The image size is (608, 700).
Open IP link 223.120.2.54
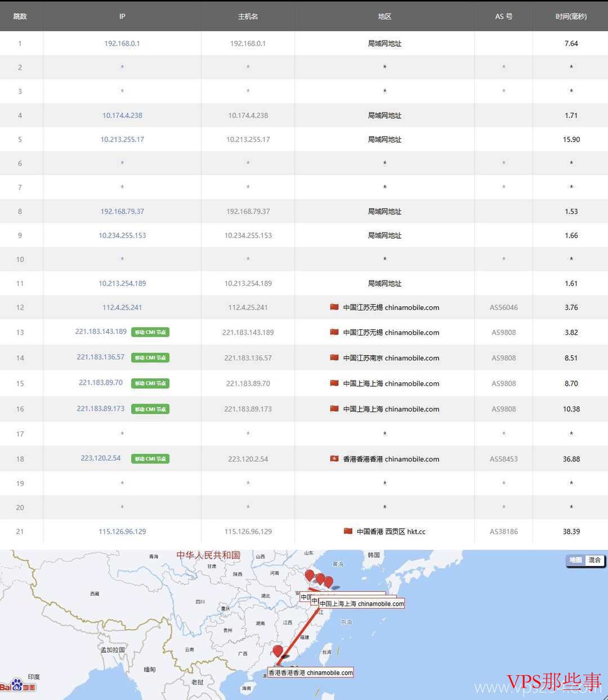(x=101, y=458)
